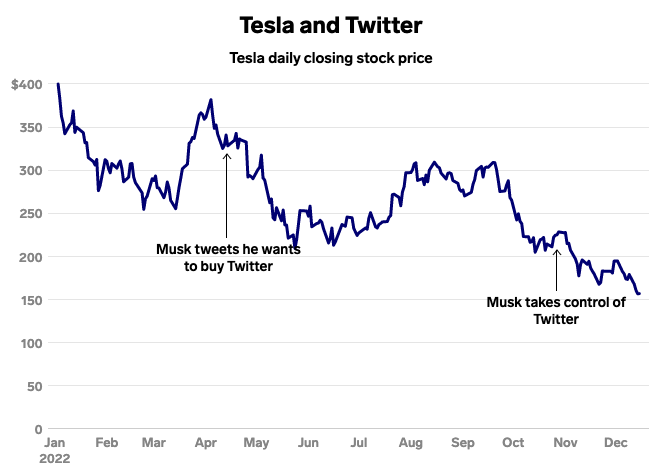Viewport: 662px width, 474px height.
Task: Click the early April peak of the line
Action: 211,100
